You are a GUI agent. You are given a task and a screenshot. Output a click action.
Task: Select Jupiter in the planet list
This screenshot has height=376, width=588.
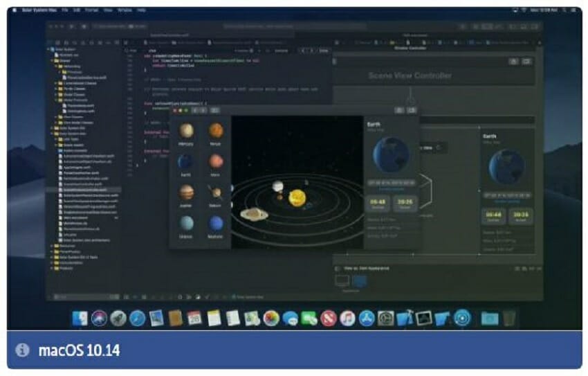point(186,196)
